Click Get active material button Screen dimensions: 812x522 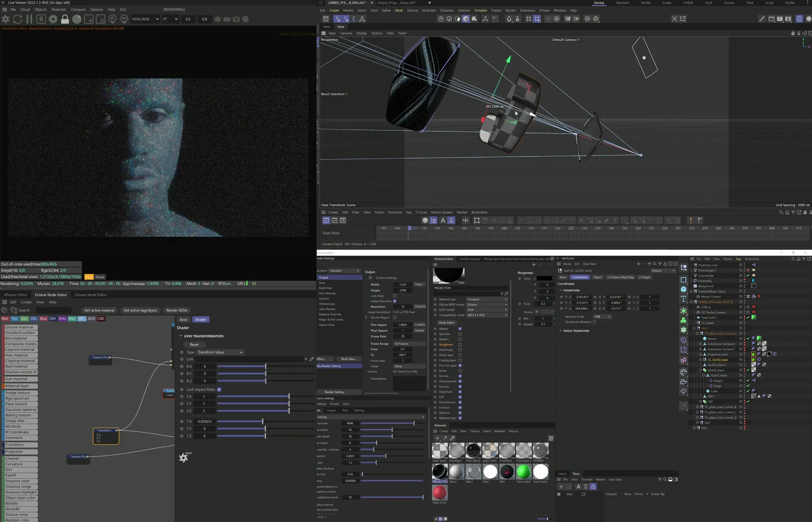click(x=99, y=310)
